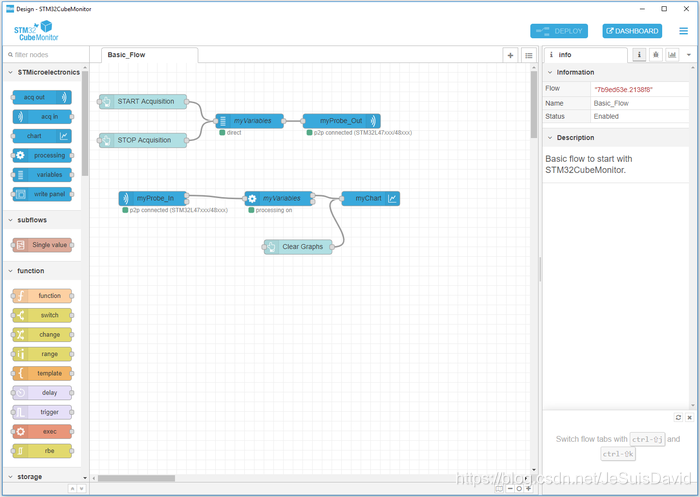Select the write panel palette node

(42, 194)
